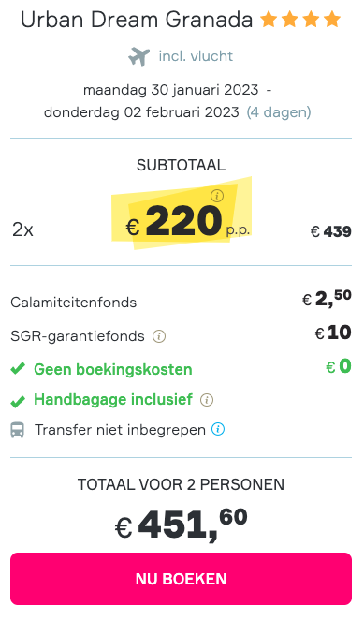The width and height of the screenshot is (364, 621).
Task: Click the NU BOEKEN button
Action: point(181,579)
